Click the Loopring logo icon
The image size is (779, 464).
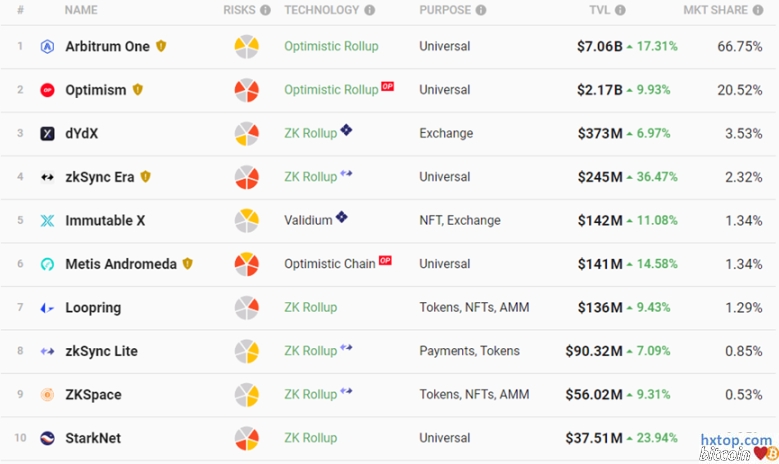click(x=47, y=308)
